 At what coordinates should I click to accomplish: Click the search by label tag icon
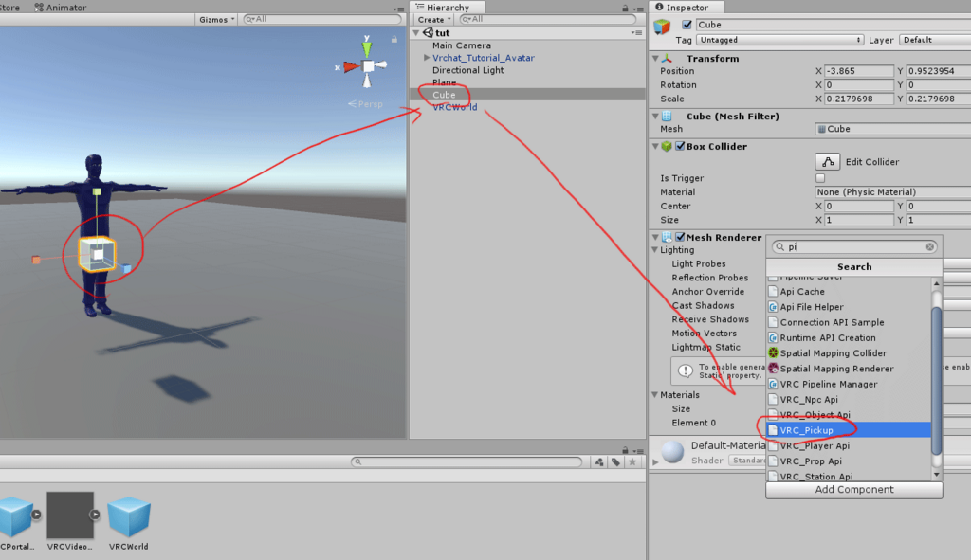pos(615,461)
